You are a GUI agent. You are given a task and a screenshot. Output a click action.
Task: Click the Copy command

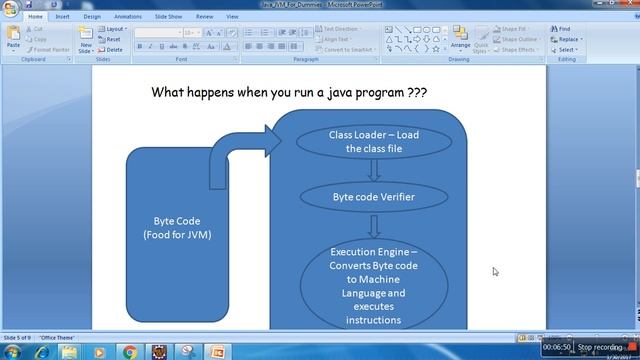pyautogui.click(x=36, y=39)
